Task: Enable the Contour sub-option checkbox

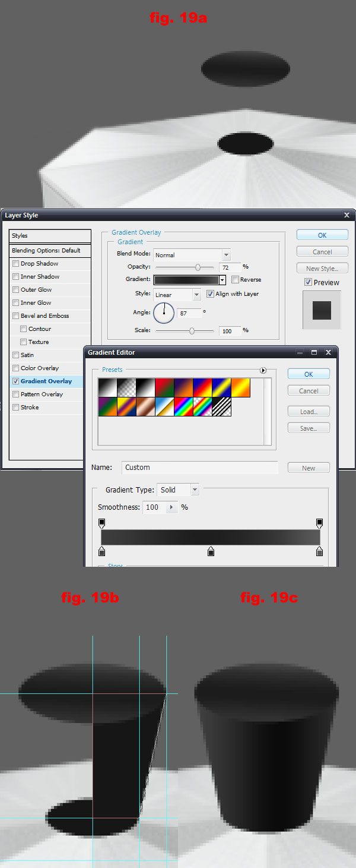Action: pyautogui.click(x=23, y=329)
